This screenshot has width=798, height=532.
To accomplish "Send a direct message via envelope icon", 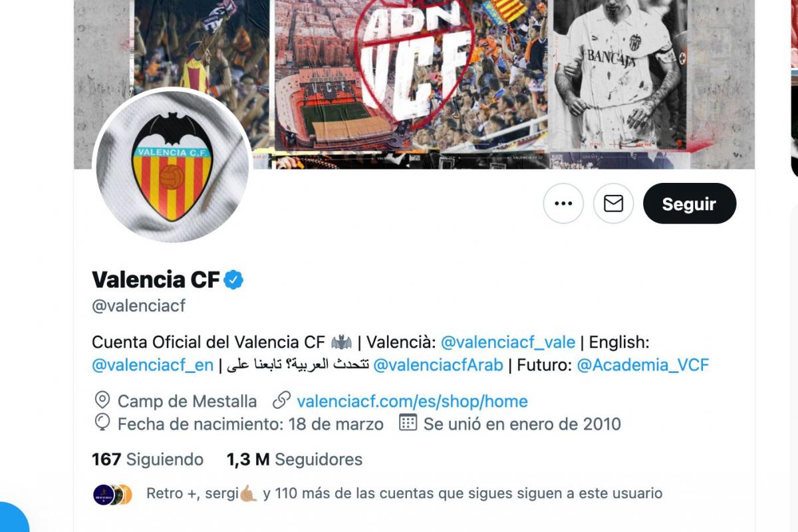I will (613, 203).
